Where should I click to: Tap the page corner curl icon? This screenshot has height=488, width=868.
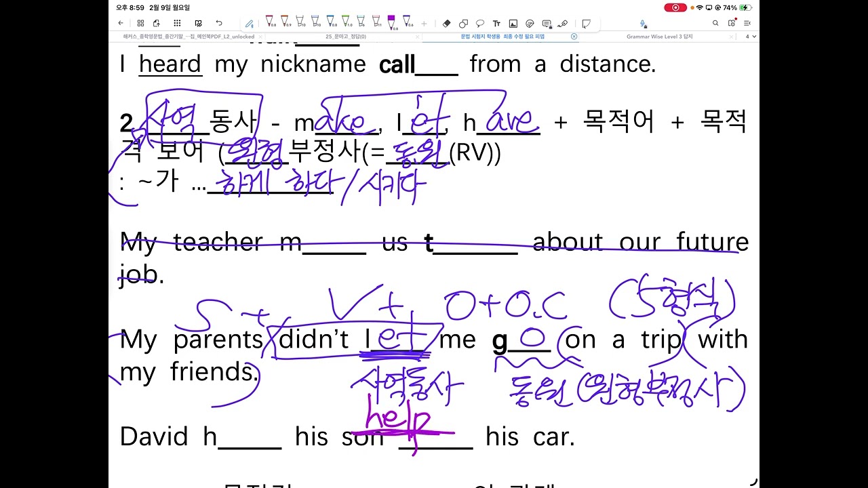point(586,24)
